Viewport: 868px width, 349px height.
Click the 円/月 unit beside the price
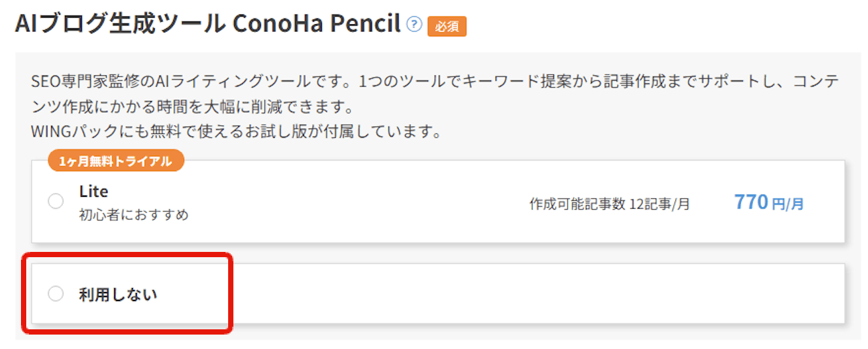787,204
